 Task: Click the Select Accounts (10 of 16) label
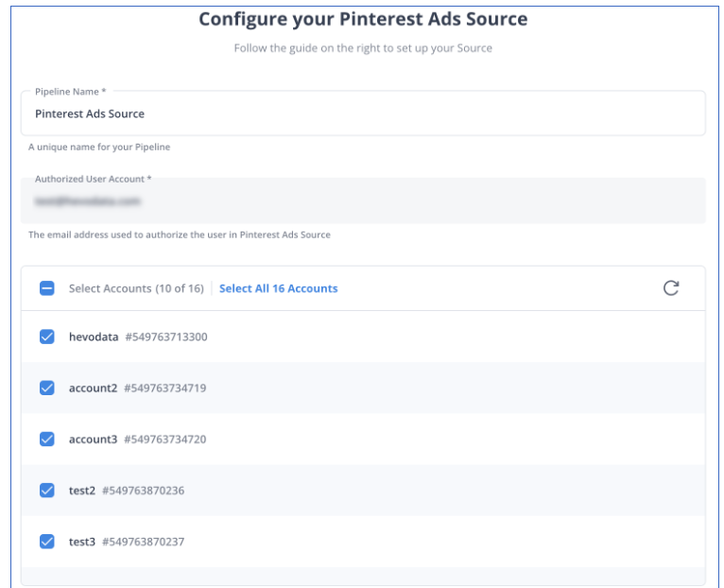[x=136, y=288]
